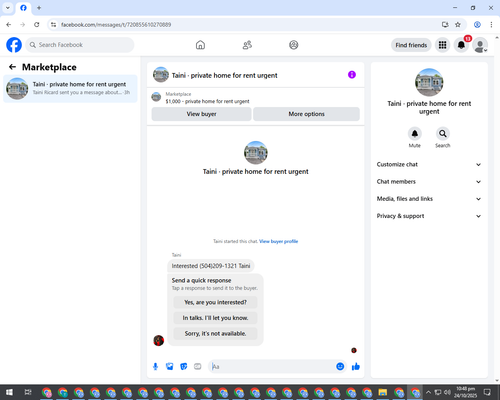The image size is (500, 400).
Task: Click the taskbar clock showing the date
Action: pyautogui.click(x=466, y=392)
